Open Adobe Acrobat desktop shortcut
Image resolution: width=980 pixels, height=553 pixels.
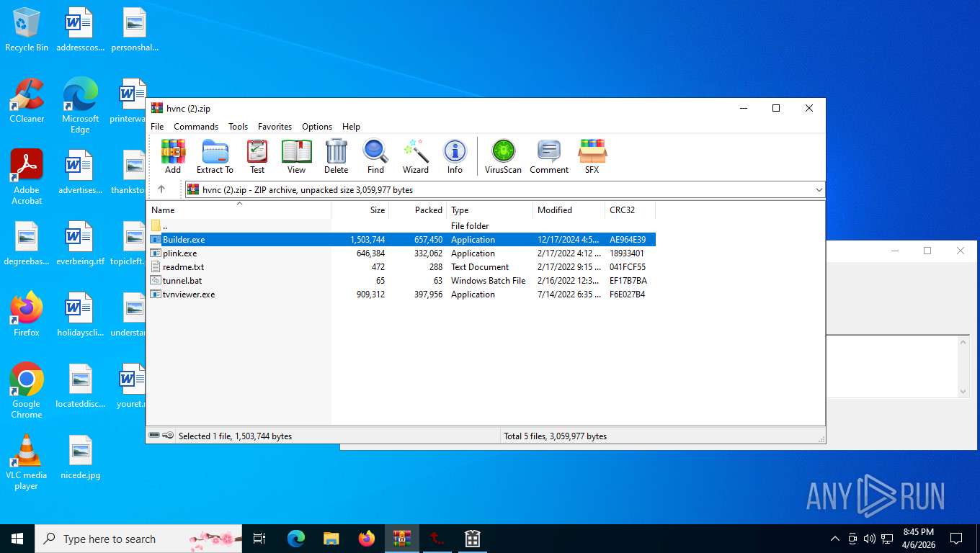click(27, 177)
